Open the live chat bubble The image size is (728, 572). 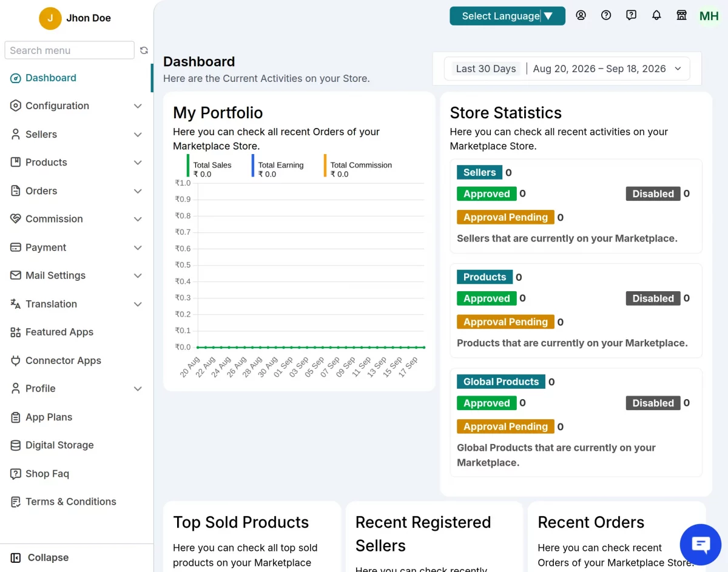[701, 544]
